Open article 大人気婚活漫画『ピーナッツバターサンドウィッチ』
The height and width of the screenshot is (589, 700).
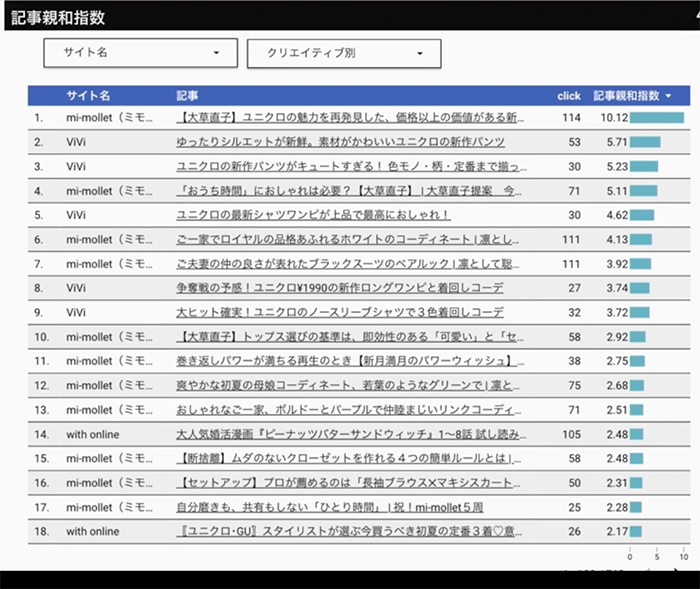351,434
